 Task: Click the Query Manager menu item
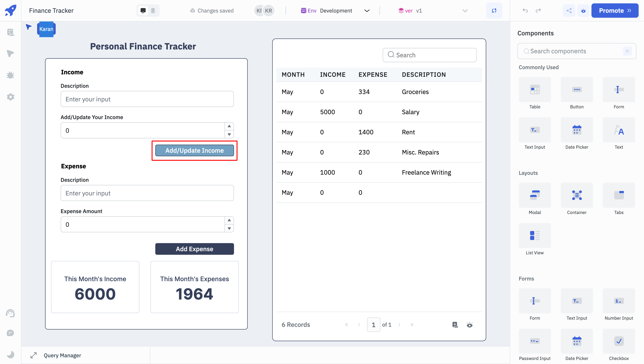[62, 355]
